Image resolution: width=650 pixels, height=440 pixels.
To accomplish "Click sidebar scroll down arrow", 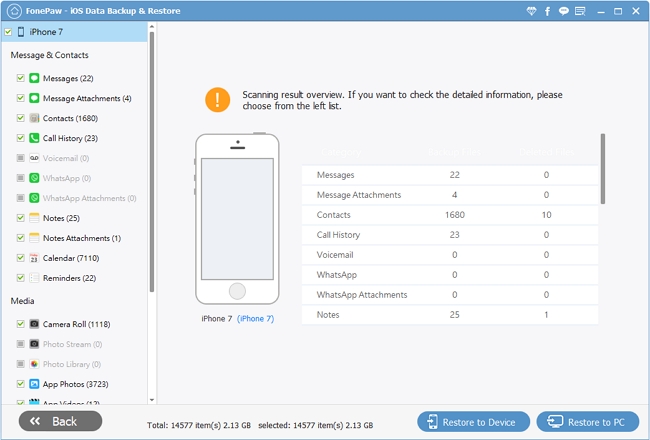I will click(152, 400).
